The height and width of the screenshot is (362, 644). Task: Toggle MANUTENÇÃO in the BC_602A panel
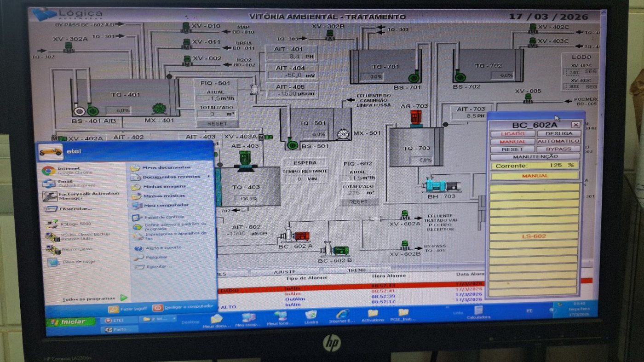pyautogui.click(x=535, y=157)
